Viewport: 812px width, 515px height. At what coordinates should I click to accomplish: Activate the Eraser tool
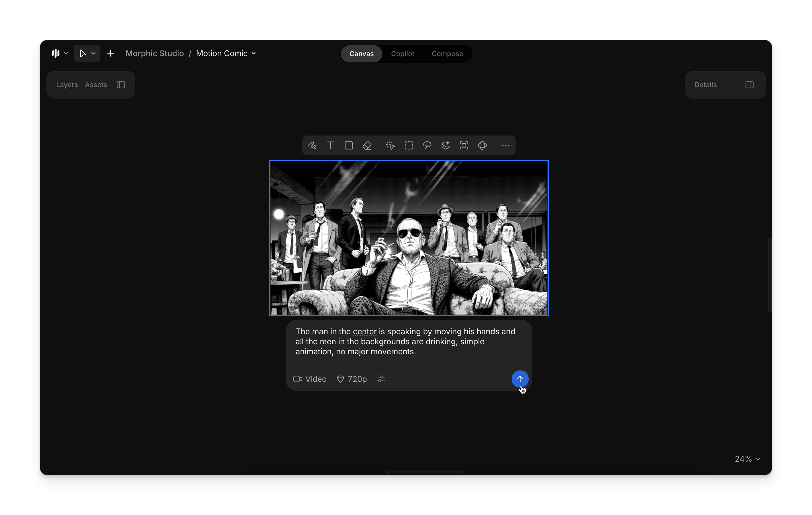(x=367, y=146)
